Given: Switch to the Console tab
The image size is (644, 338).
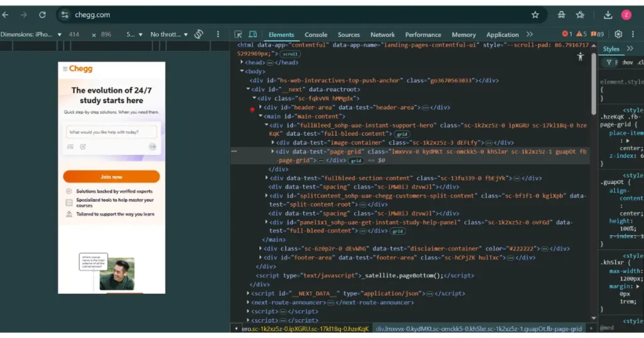Looking at the screenshot, I should click(x=316, y=35).
